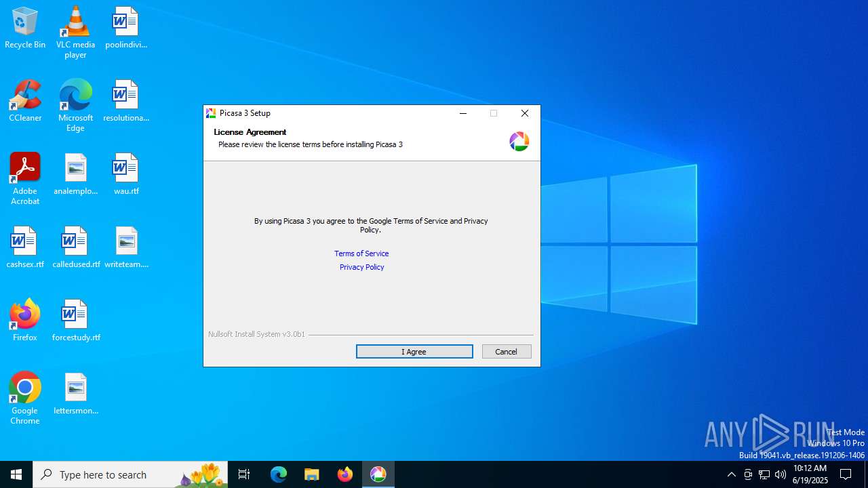
Task: Open the Windows Start menu
Action: [x=16, y=474]
